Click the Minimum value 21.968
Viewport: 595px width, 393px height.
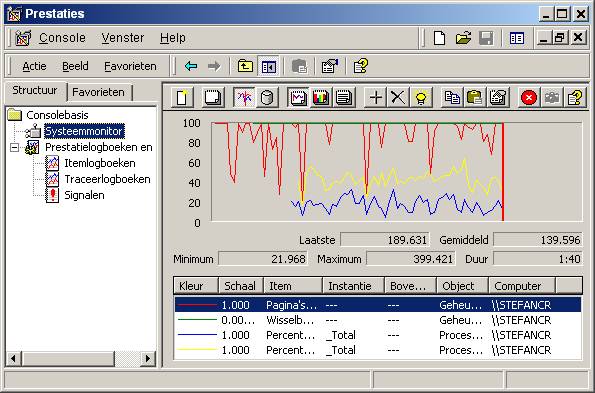[x=263, y=259]
